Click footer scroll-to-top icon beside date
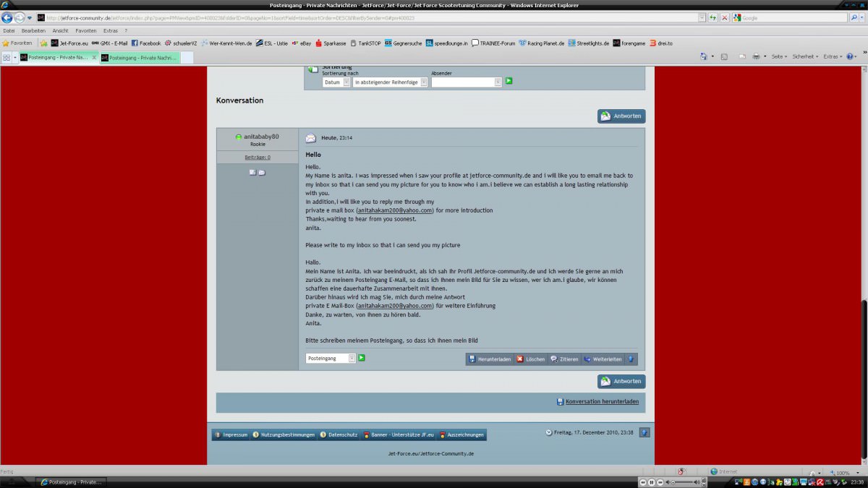Screen dimensions: 868x488 tap(645, 432)
